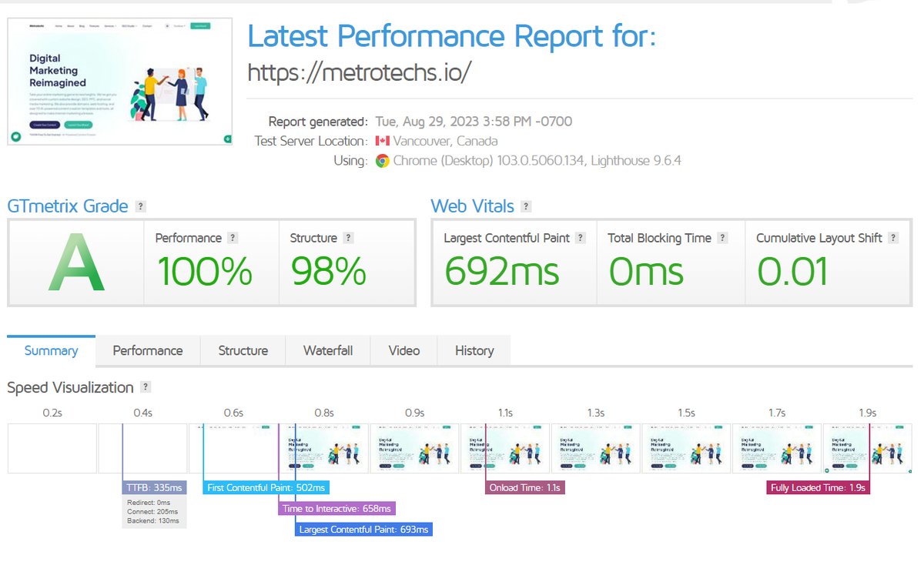
Task: Click the 0.2s blank filmstrip frame
Action: click(52, 448)
